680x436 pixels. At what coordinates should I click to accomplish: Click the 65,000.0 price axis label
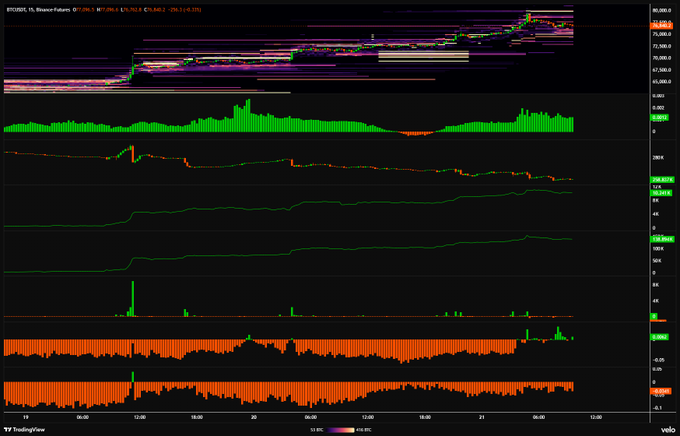[662, 82]
